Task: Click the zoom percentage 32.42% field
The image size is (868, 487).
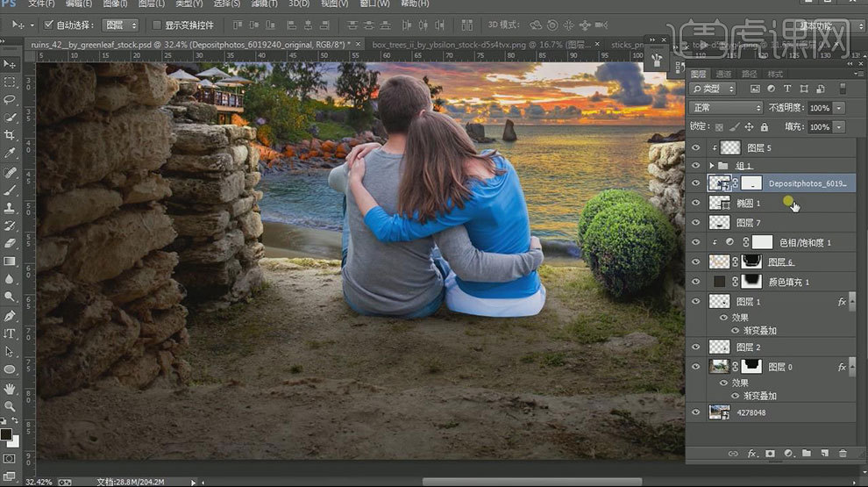Action: pyautogui.click(x=39, y=482)
